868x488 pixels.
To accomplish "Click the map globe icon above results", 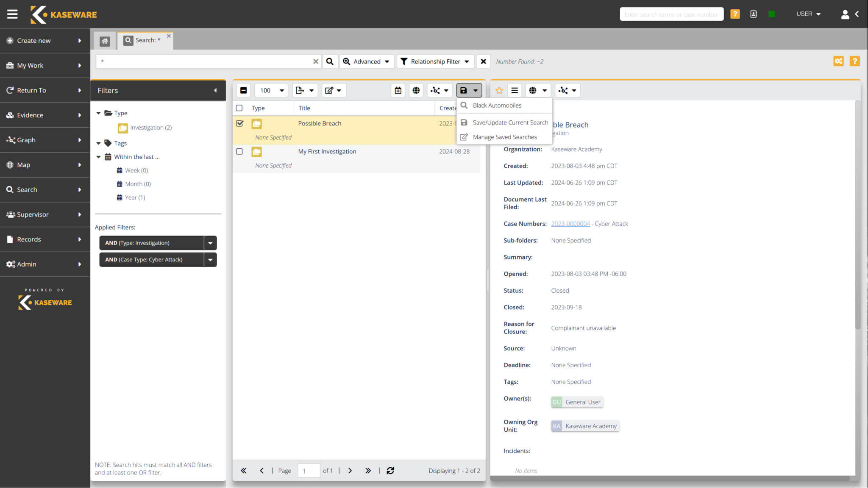I will pos(416,90).
